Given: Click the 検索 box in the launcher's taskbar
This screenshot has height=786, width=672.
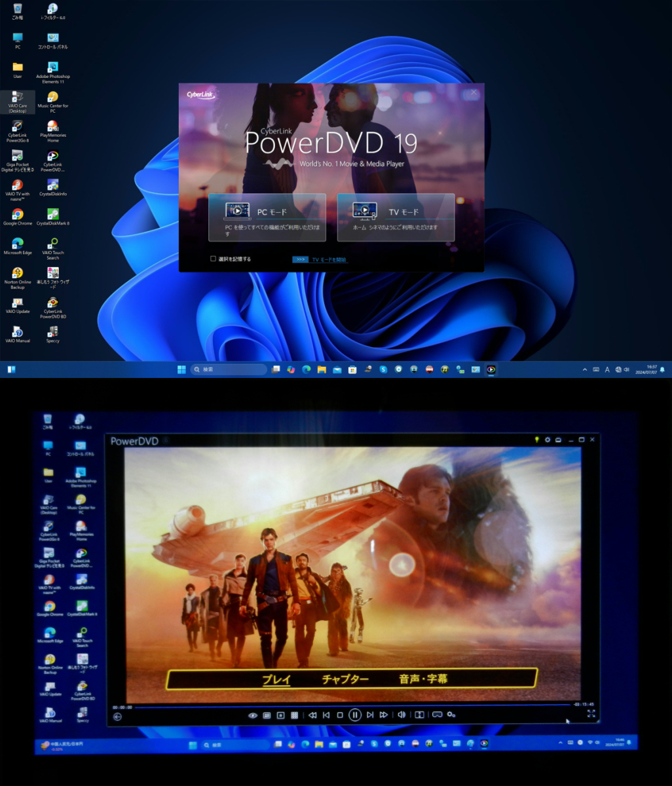Looking at the screenshot, I should coord(229,369).
